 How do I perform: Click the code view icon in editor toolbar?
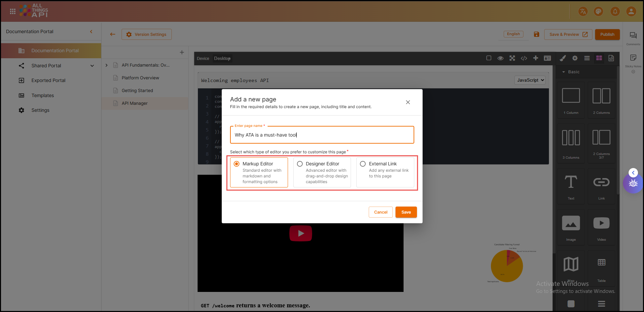[524, 58]
